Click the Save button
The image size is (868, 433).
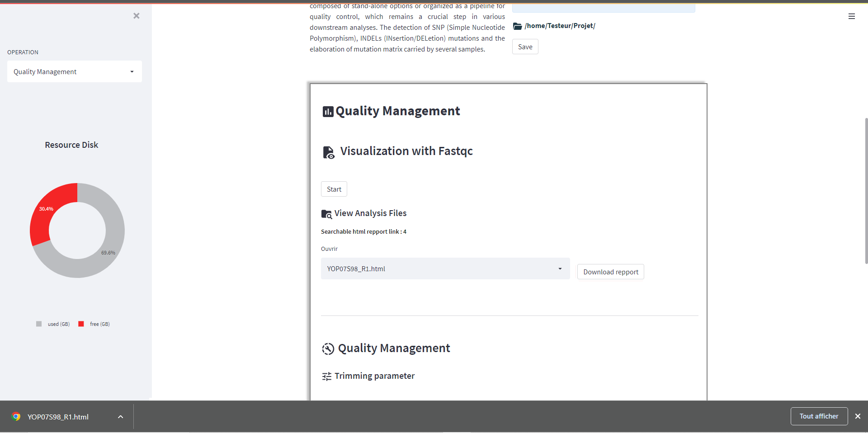(525, 47)
